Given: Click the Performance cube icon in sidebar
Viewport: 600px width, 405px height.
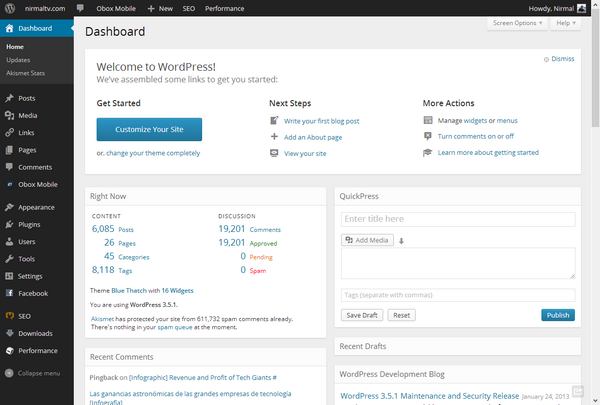Looking at the screenshot, I should [10, 350].
